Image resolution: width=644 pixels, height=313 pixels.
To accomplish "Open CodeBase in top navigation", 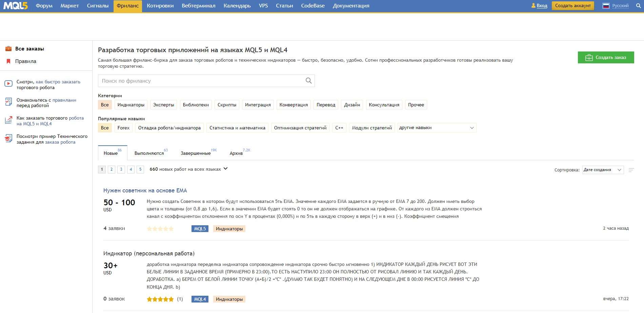I will coord(313,6).
